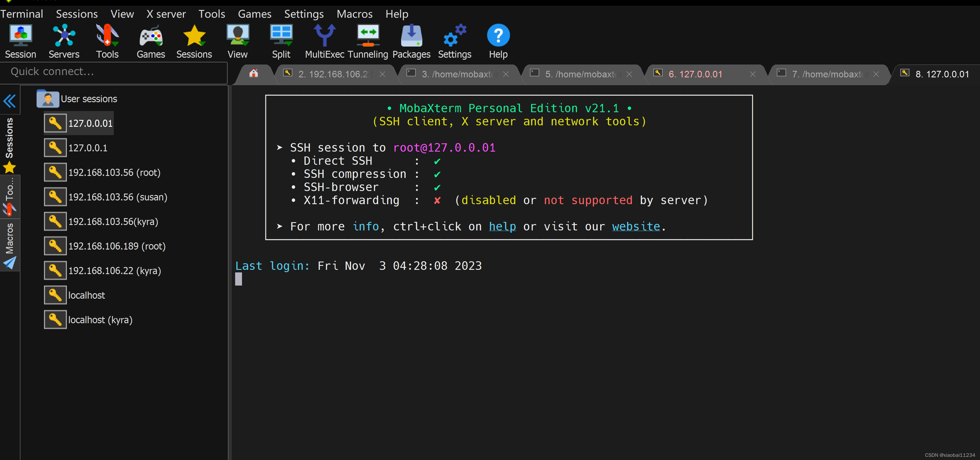Open the Settings gears icon
The width and height of the screenshot is (980, 460).
pyautogui.click(x=455, y=41)
